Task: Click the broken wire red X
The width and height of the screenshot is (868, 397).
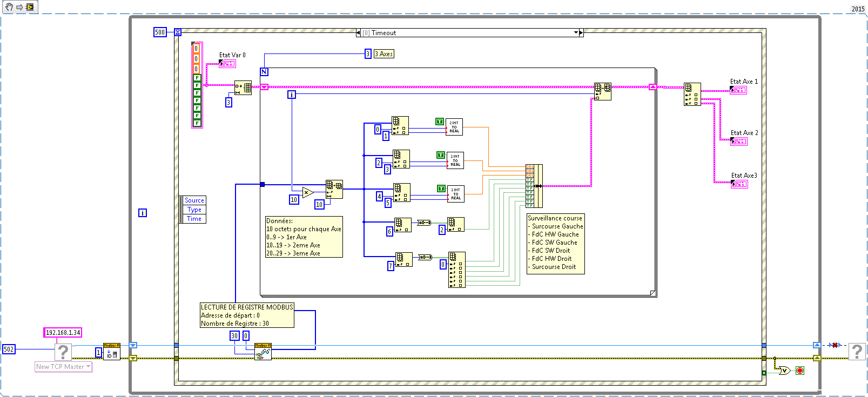Action: point(835,345)
